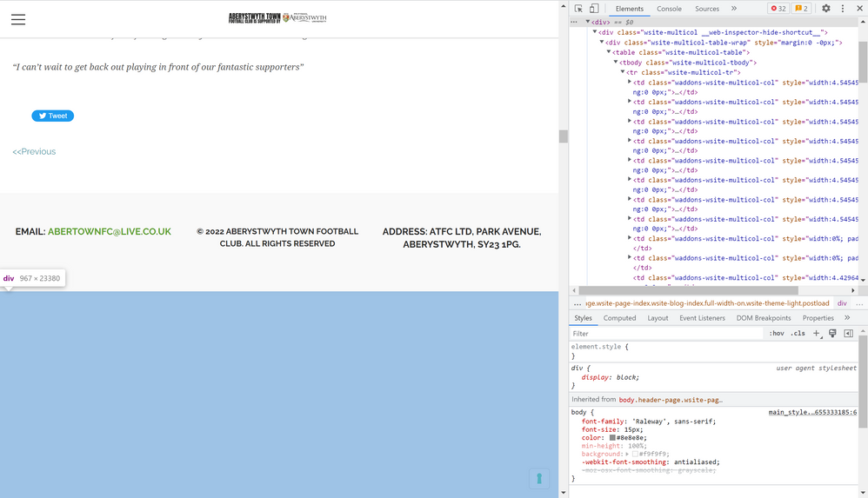Toggle the :hov element state panel
868x498 pixels.
tap(776, 334)
